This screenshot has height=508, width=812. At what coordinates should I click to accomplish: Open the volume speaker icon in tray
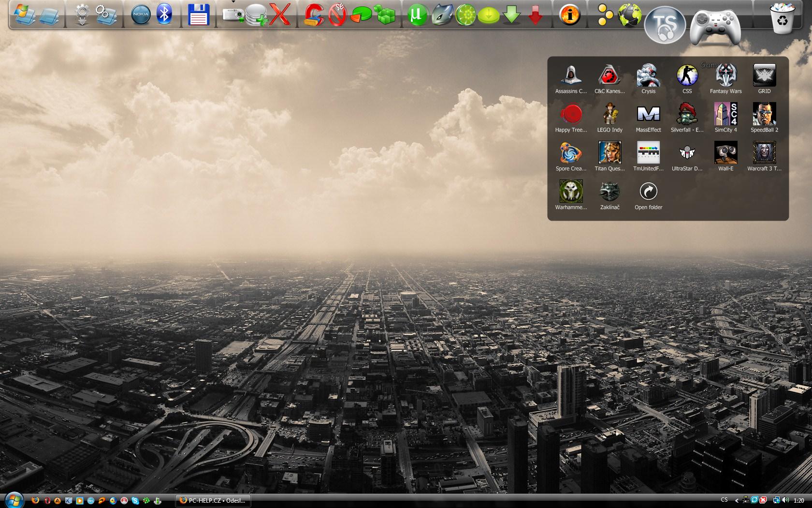(785, 501)
